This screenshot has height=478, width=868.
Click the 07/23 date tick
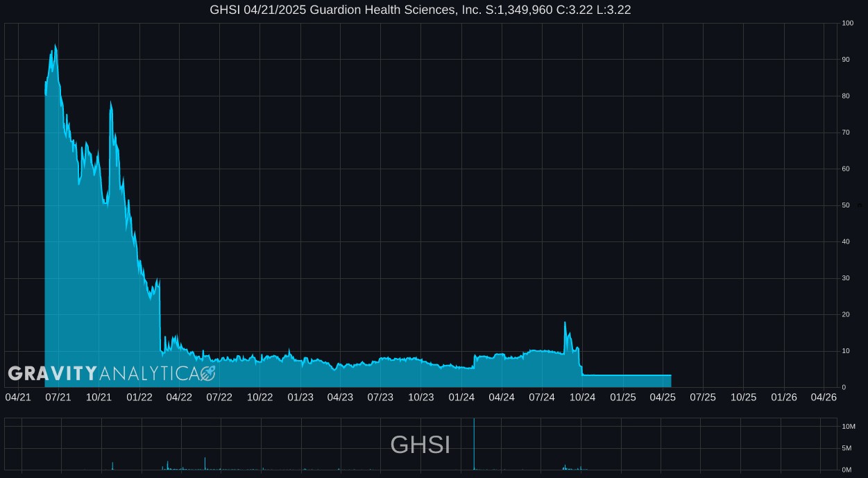380,398
